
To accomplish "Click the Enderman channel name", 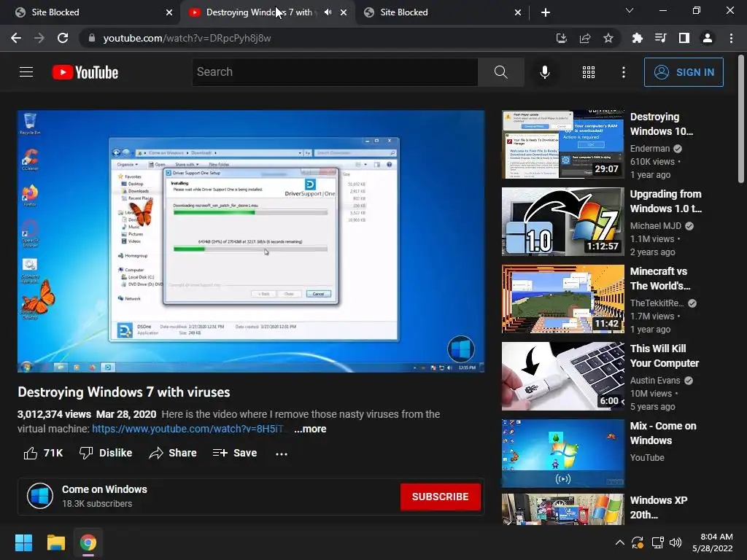I will pos(650,149).
